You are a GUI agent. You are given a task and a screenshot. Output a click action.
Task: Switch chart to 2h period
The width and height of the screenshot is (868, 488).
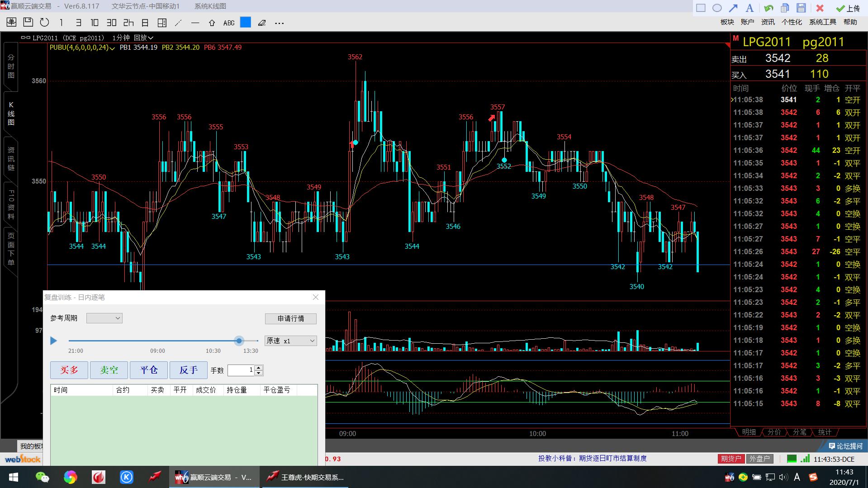128,22
